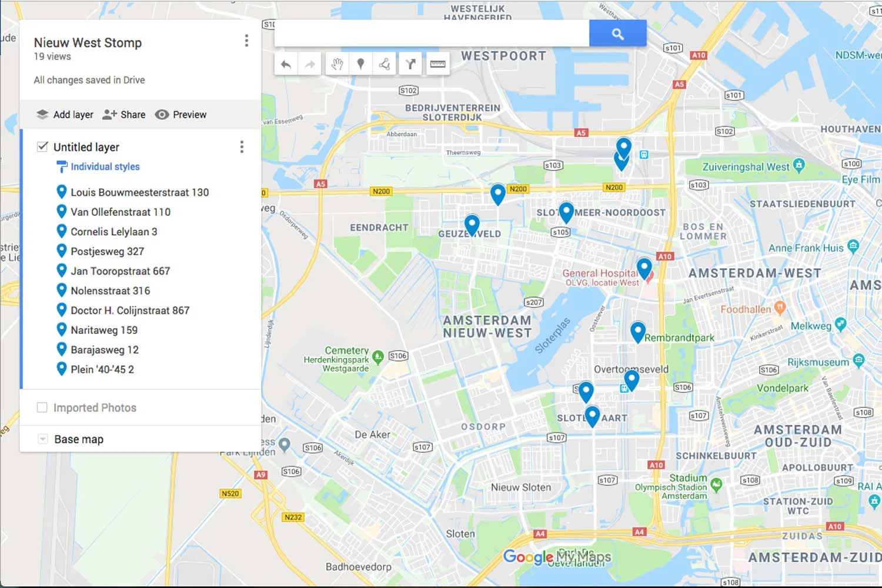Click the map pin on Slotermeer-Noordoost label
The width and height of the screenshot is (882, 588).
[x=566, y=212]
